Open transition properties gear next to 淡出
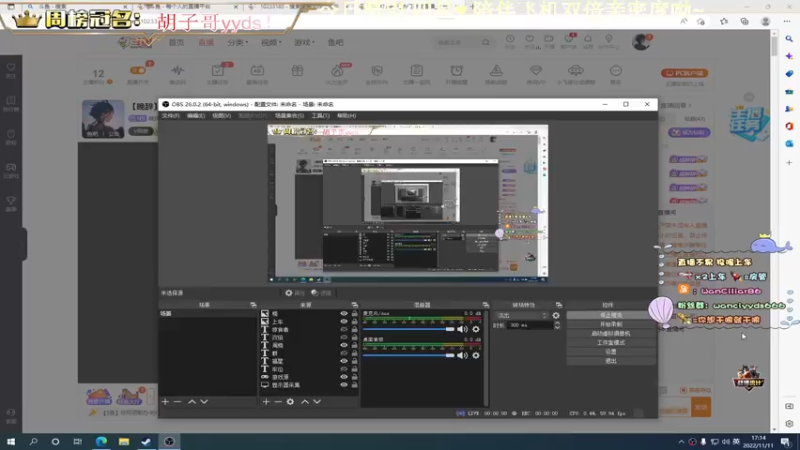Image resolution: width=800 pixels, height=450 pixels. coord(556,316)
